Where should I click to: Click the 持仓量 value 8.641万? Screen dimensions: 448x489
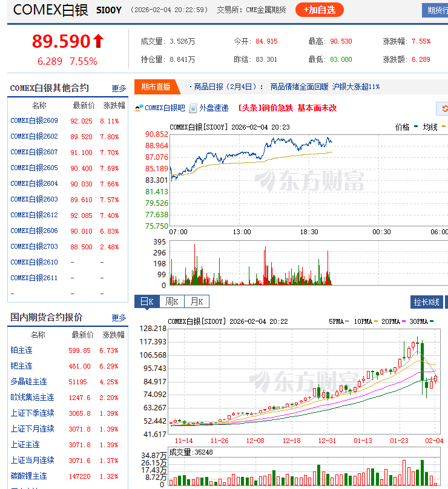tap(182, 59)
